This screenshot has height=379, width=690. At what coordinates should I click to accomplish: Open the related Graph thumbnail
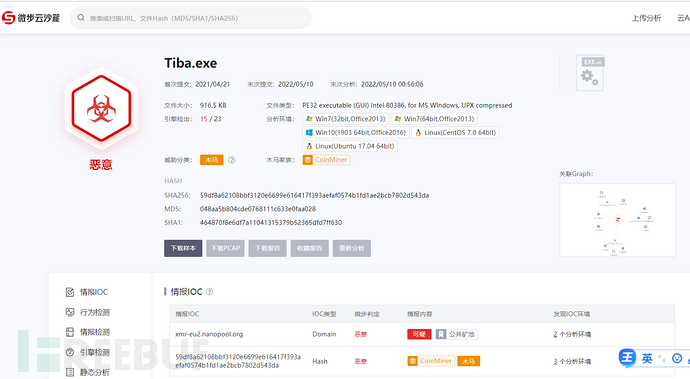click(617, 220)
